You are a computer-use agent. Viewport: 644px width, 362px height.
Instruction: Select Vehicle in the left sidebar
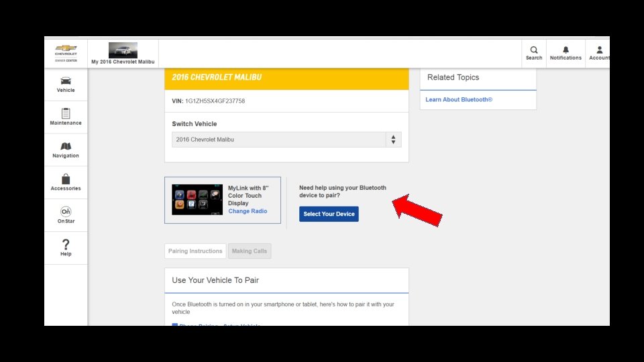click(x=66, y=84)
